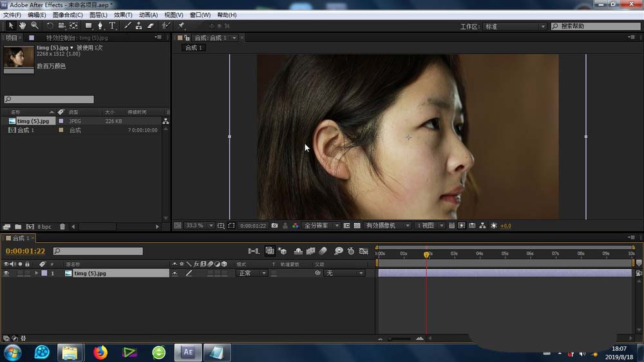Create new folder in Project panel
The width and height of the screenshot is (644, 362).
pyautogui.click(x=18, y=227)
